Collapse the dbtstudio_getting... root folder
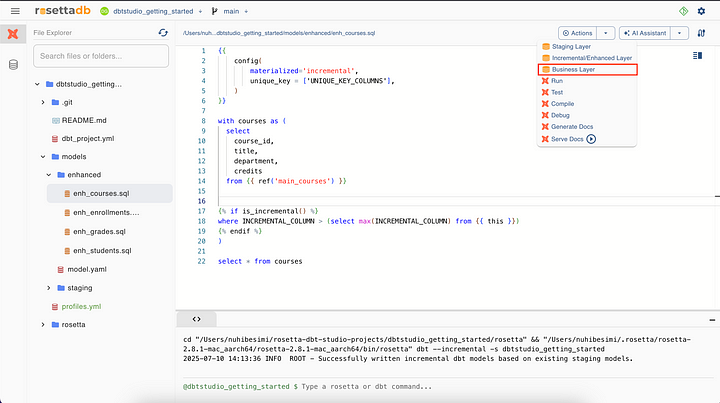 [37, 84]
